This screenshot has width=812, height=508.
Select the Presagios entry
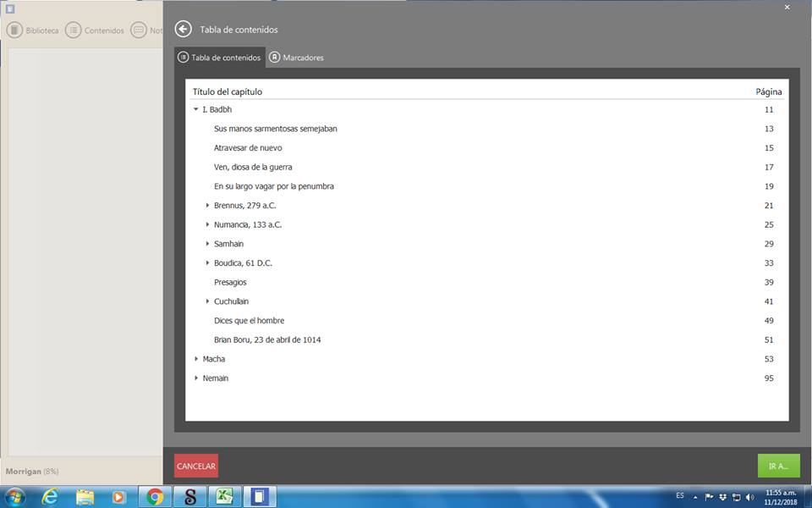(x=230, y=282)
